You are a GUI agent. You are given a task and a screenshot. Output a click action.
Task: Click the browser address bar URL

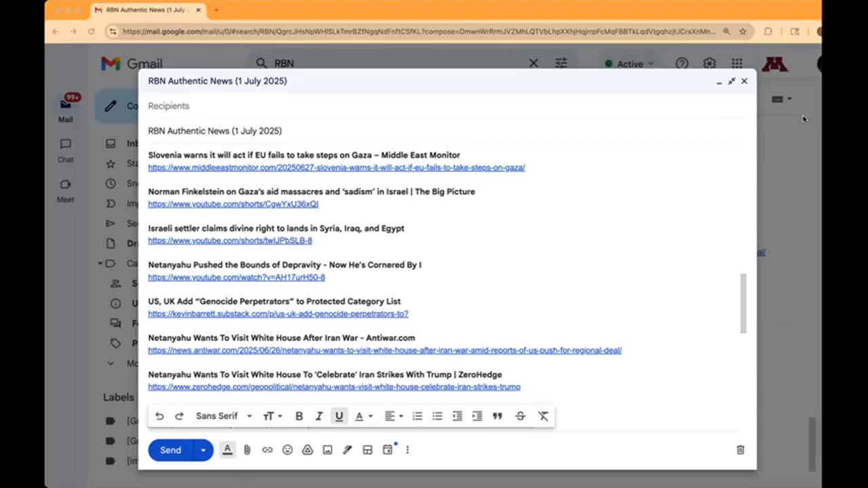click(419, 31)
